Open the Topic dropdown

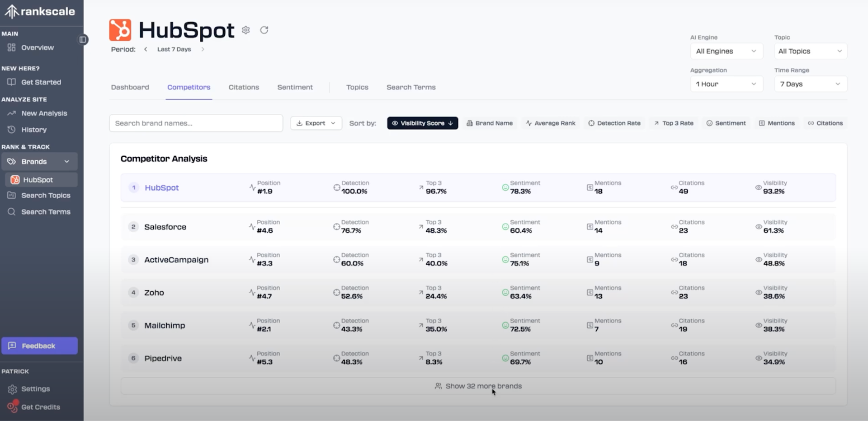click(x=811, y=51)
